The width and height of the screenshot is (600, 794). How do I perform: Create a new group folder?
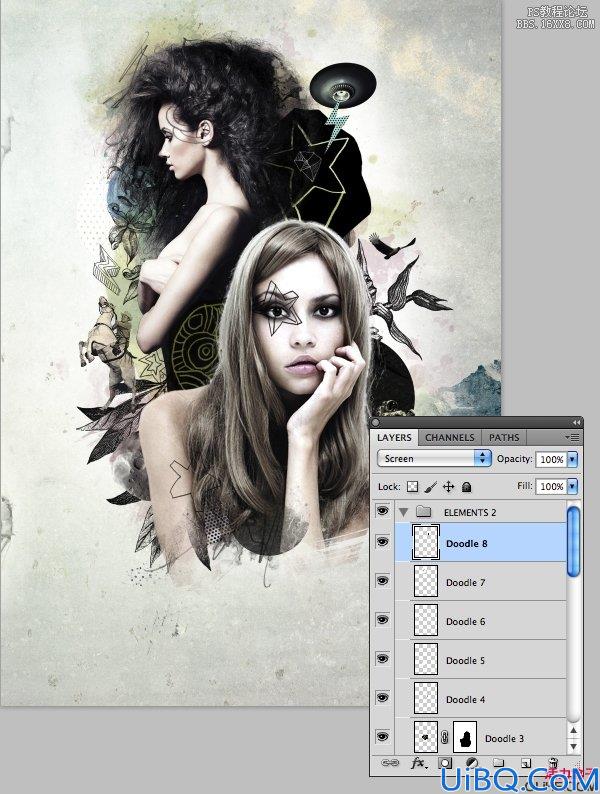tap(499, 763)
